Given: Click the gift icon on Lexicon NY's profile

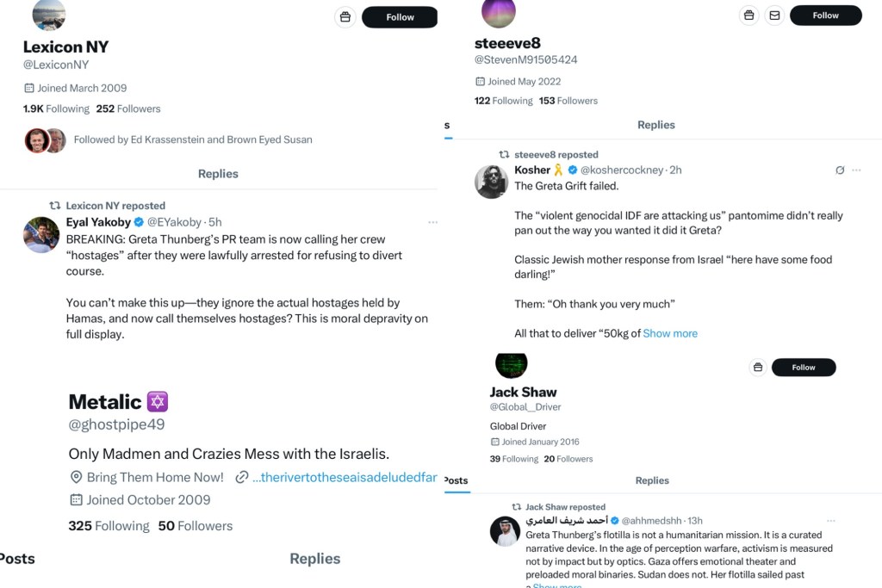Looking at the screenshot, I should (345, 17).
